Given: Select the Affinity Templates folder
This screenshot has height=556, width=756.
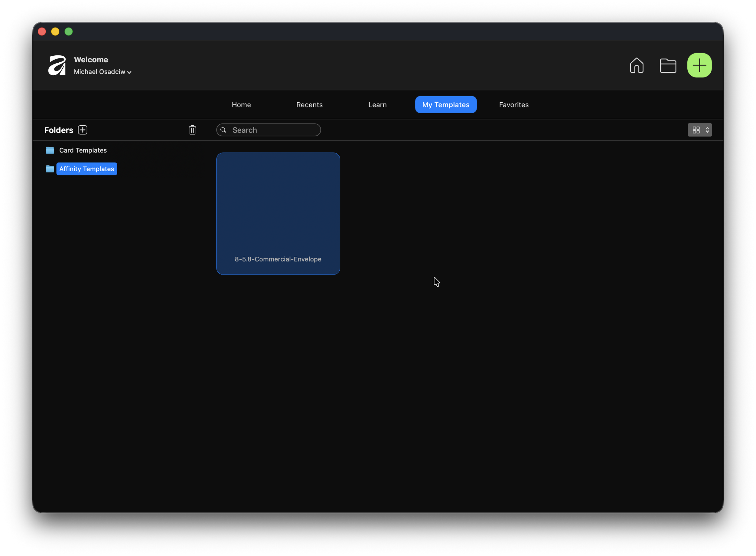Looking at the screenshot, I should click(x=86, y=169).
